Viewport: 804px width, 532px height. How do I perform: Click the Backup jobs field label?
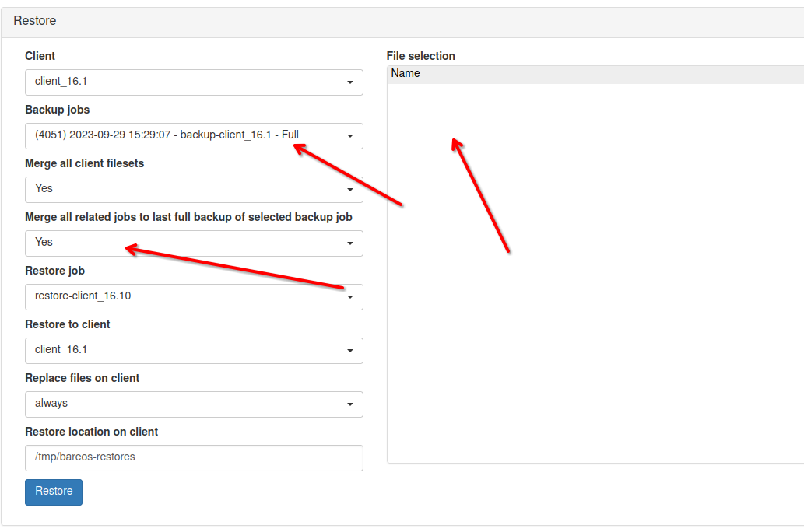pos(57,110)
